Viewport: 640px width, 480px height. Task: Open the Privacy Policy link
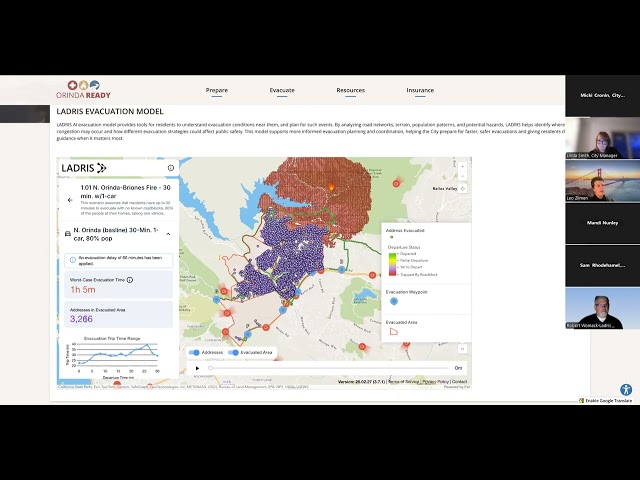coord(435,382)
